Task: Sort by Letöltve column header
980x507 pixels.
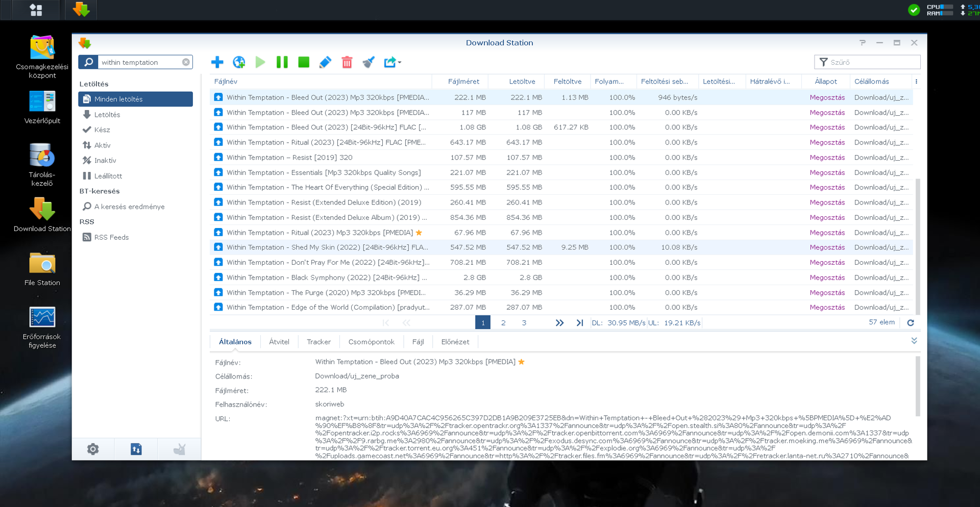Action: coord(516,82)
